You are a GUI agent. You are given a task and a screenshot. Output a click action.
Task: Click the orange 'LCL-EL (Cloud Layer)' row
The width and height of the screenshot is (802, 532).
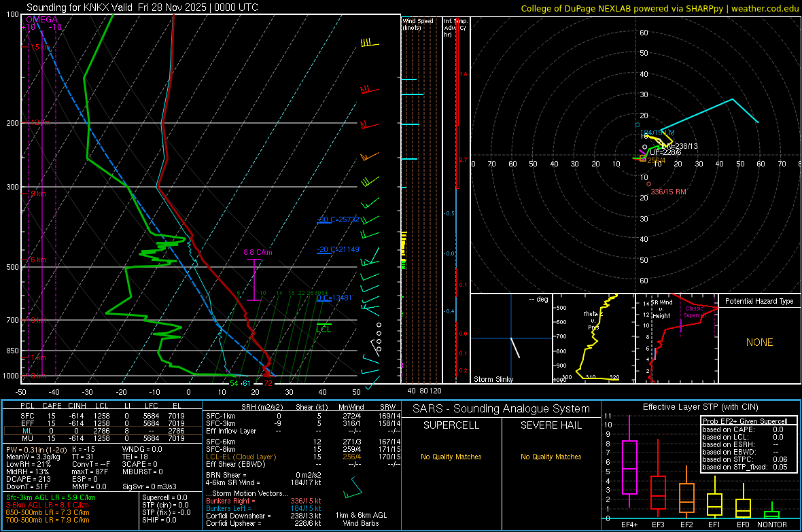(x=303, y=457)
